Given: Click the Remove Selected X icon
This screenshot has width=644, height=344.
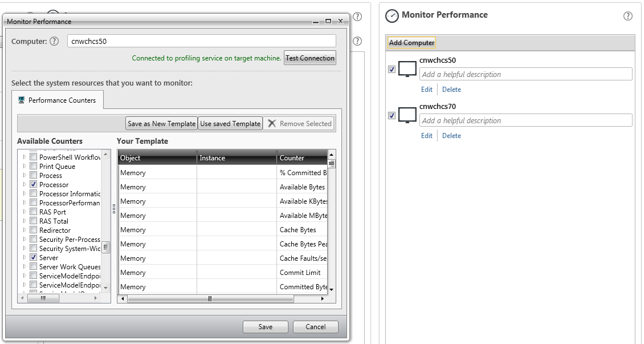Looking at the screenshot, I should pos(272,123).
